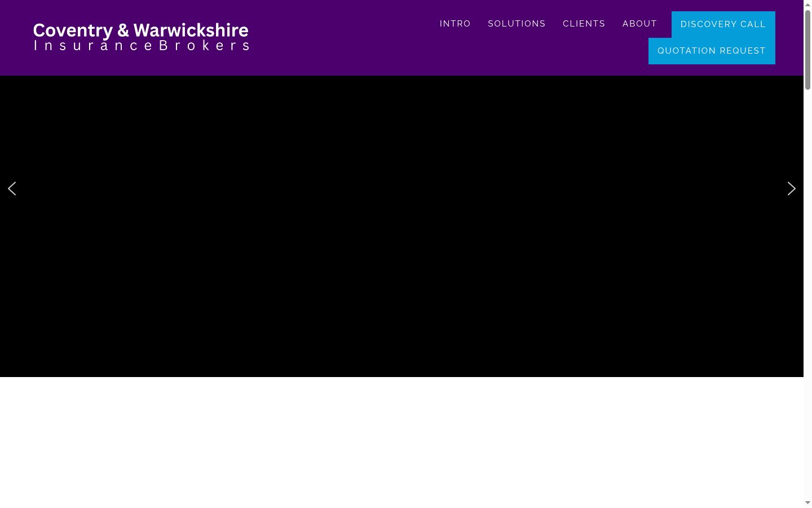This screenshot has height=508, width=812.
Task: Click the scrollbar down arrow
Action: click(807, 503)
